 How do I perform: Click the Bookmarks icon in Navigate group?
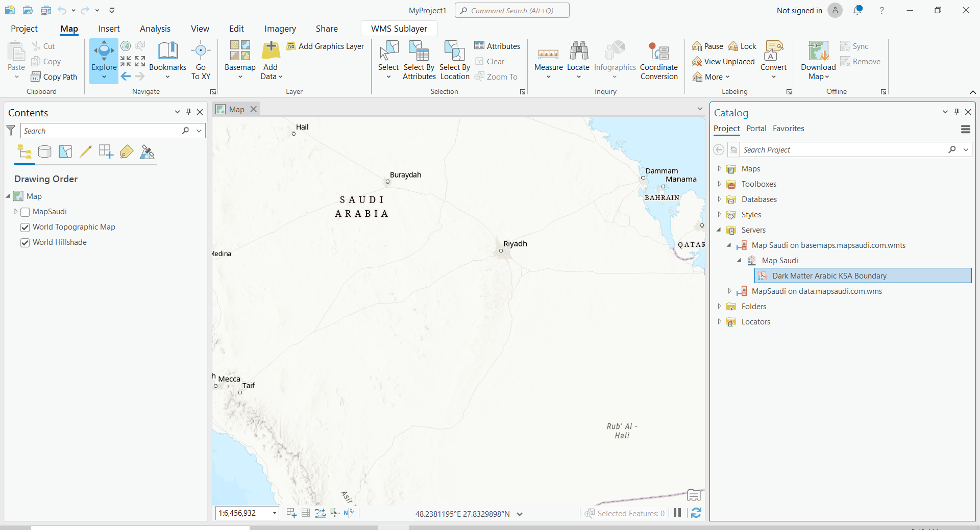click(167, 52)
